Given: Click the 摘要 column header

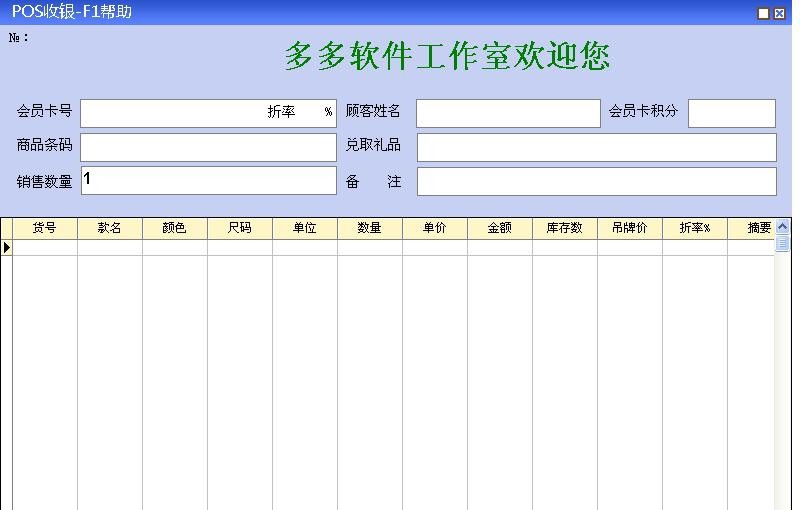Looking at the screenshot, I should click(x=751, y=228).
